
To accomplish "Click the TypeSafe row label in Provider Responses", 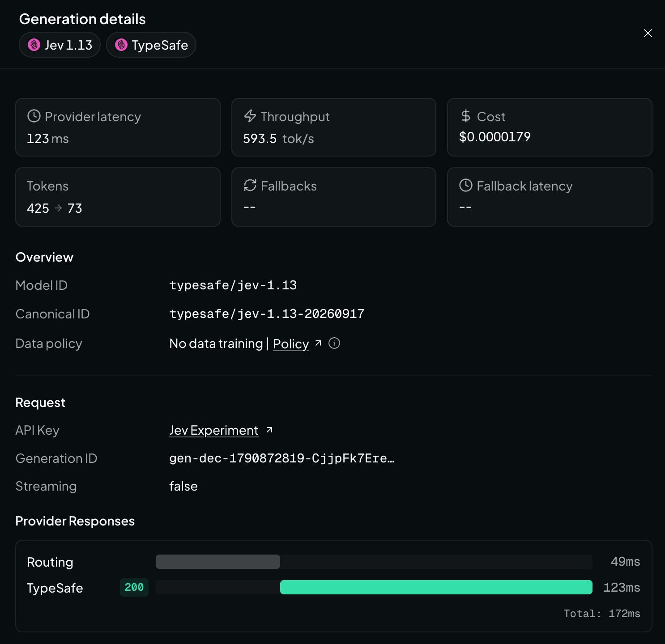I will coord(55,588).
